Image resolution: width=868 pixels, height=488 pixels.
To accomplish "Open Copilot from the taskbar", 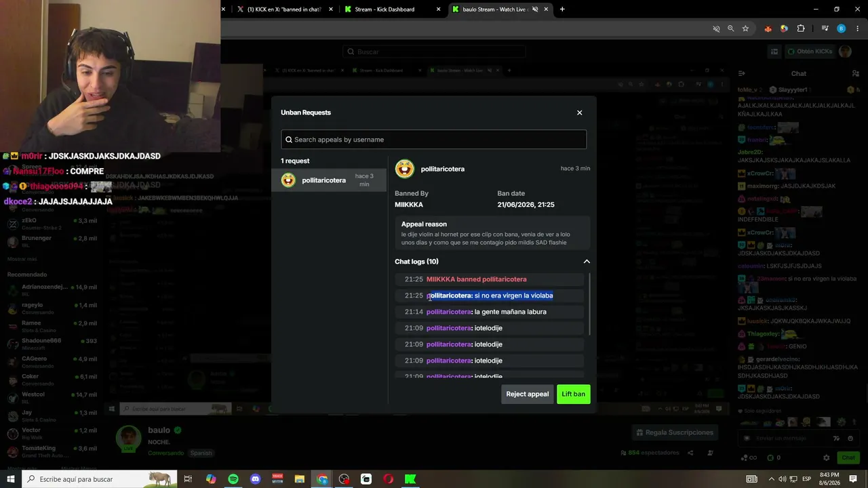I will tap(211, 479).
